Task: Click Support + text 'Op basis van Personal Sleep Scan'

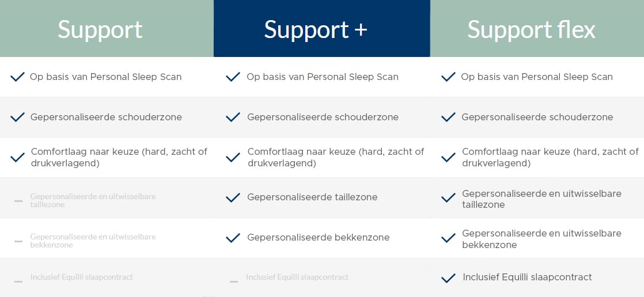Action: [x=322, y=77]
